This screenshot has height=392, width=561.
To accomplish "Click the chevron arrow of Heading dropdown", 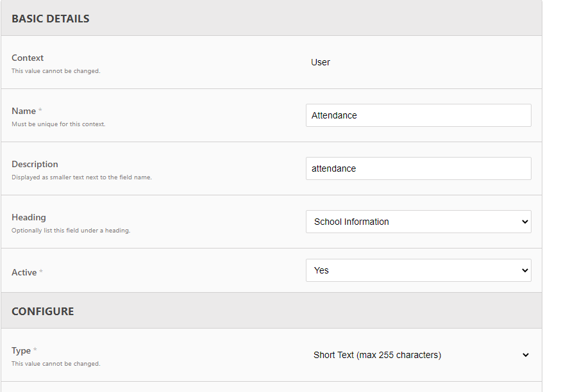I will click(525, 222).
